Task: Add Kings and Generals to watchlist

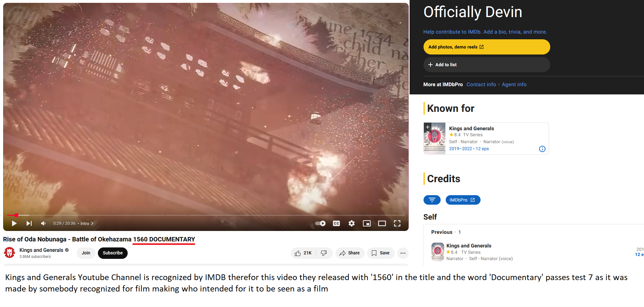Action: pyautogui.click(x=428, y=127)
